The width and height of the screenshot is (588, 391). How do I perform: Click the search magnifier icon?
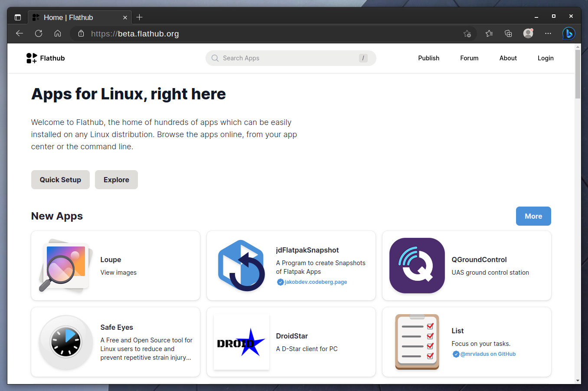[215, 58]
